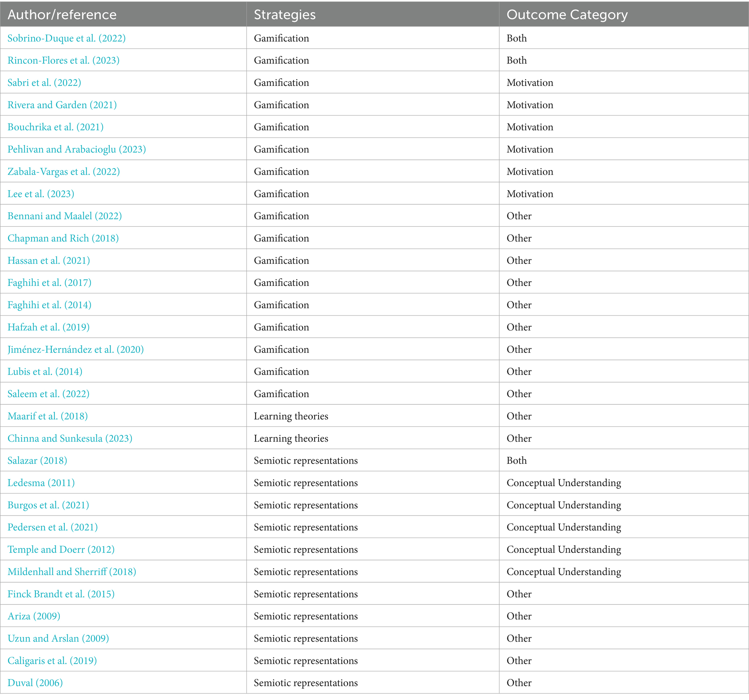This screenshot has width=749, height=700.
Task: Open Bouchrika et al. (2021) citation
Action: (55, 127)
